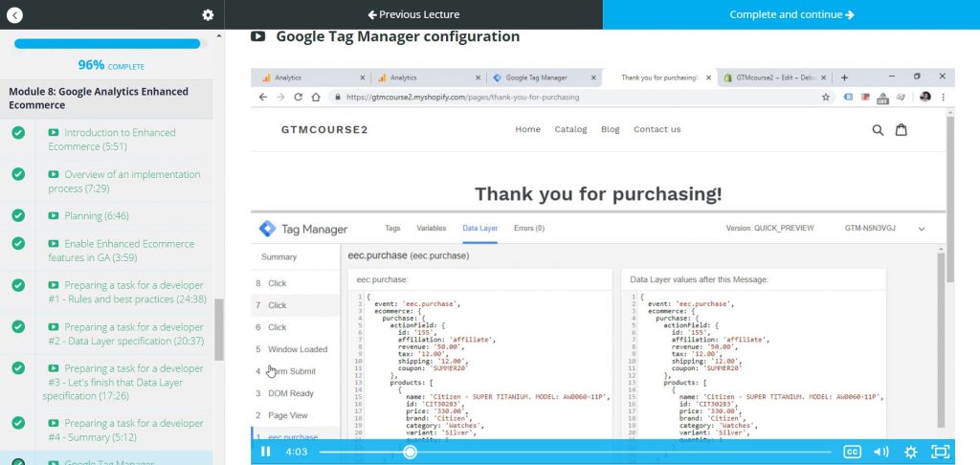Image resolution: width=980 pixels, height=465 pixels.
Task: Click the Chrome profile avatar
Action: coord(925,97)
